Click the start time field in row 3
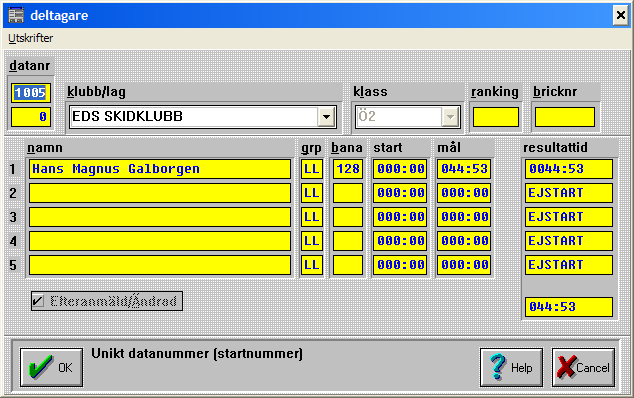 pos(400,217)
